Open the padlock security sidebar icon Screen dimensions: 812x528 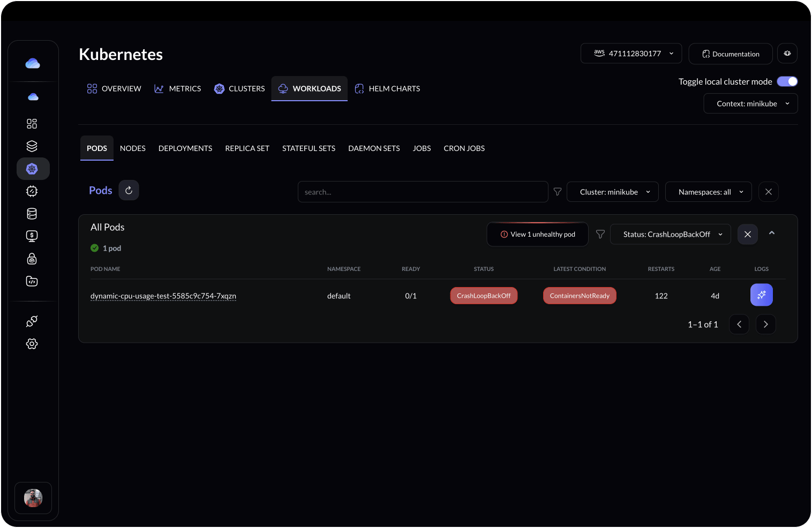(x=32, y=259)
